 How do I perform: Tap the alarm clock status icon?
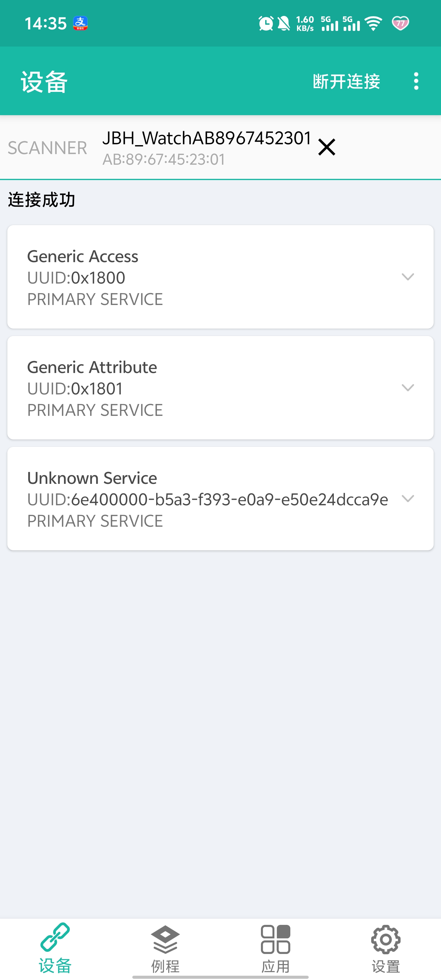(266, 24)
